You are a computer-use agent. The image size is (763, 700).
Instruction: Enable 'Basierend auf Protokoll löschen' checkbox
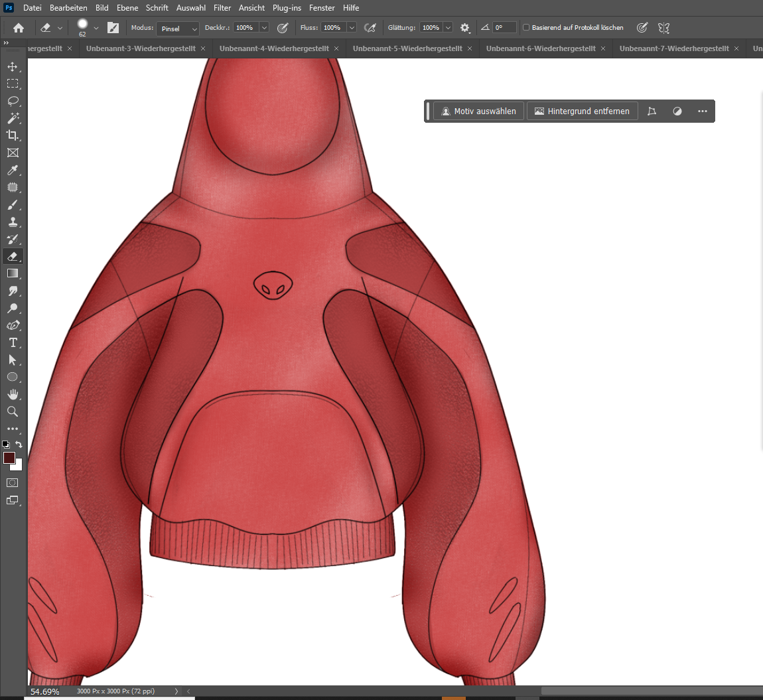point(526,28)
